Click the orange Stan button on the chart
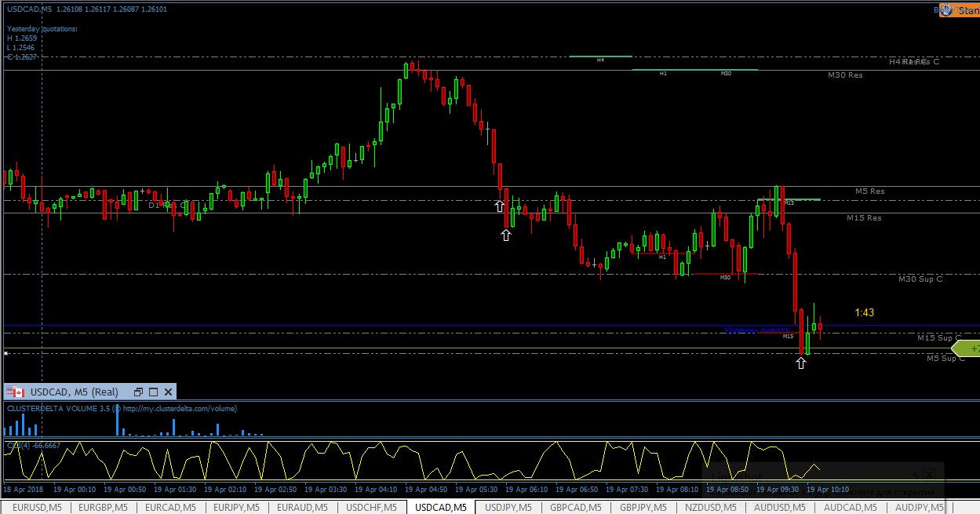Viewport: 980px width, 514px height. [x=959, y=11]
